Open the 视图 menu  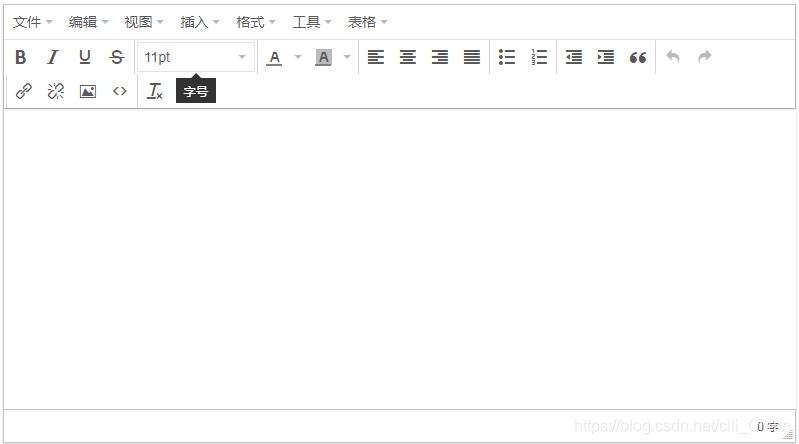[x=144, y=22]
